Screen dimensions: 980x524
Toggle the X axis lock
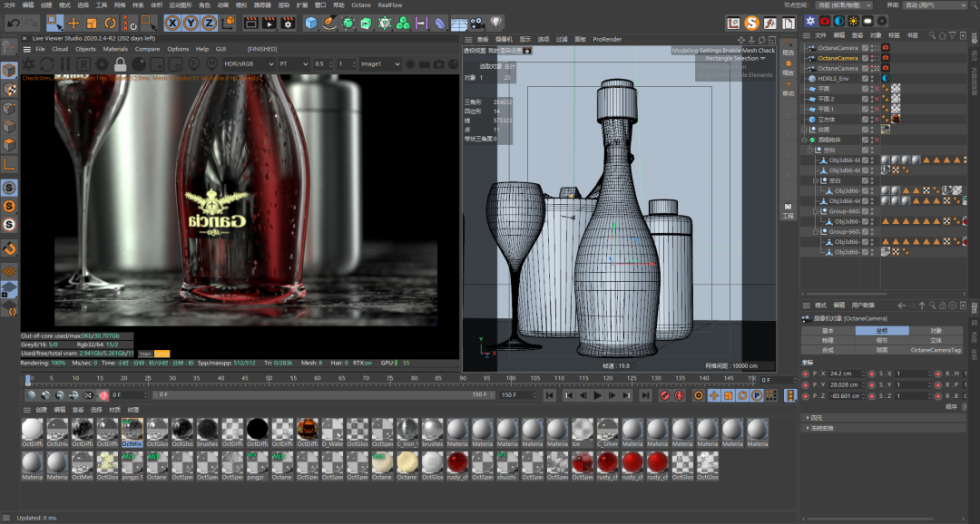point(172,24)
